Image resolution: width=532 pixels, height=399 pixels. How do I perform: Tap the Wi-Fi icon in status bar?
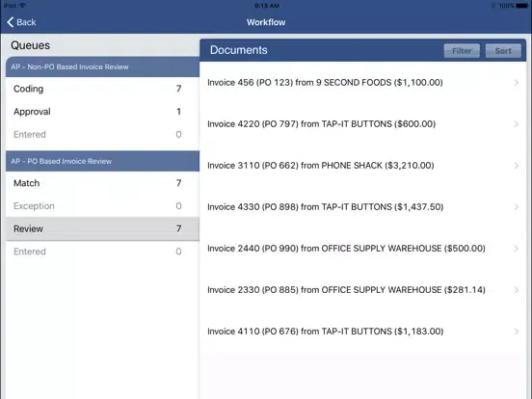click(23, 6)
